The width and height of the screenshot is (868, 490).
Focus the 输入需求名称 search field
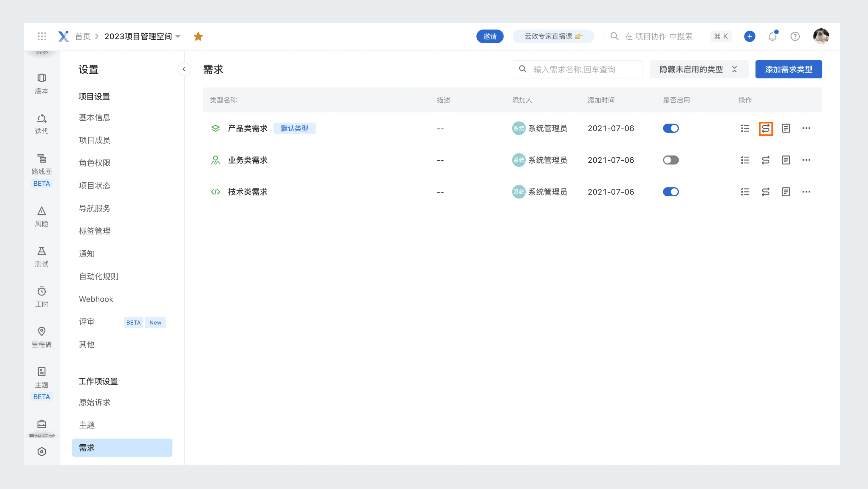577,70
